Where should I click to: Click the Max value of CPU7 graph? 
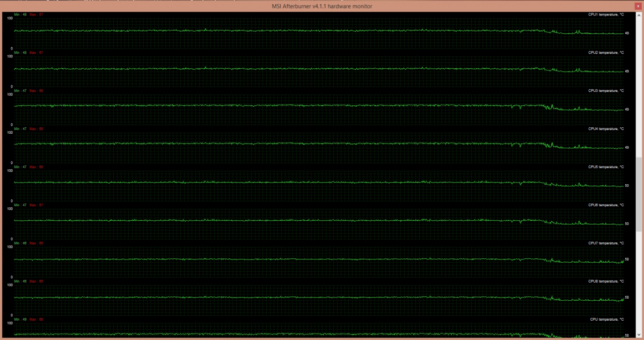click(36, 243)
